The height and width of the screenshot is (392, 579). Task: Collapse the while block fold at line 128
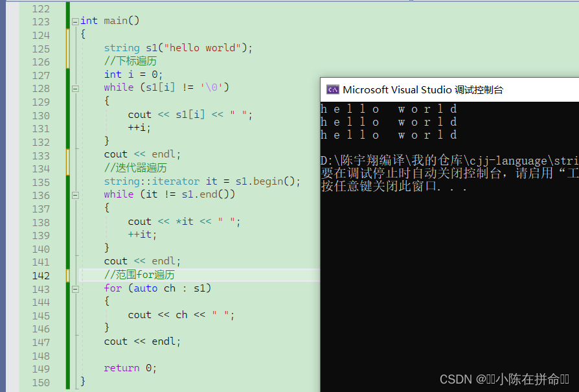pos(75,89)
